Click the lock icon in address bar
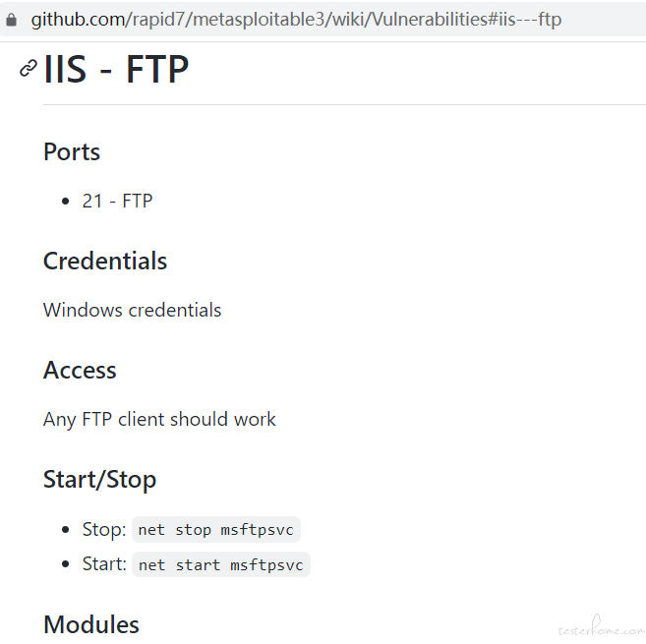Screen dimensions: 646x644 point(12,20)
